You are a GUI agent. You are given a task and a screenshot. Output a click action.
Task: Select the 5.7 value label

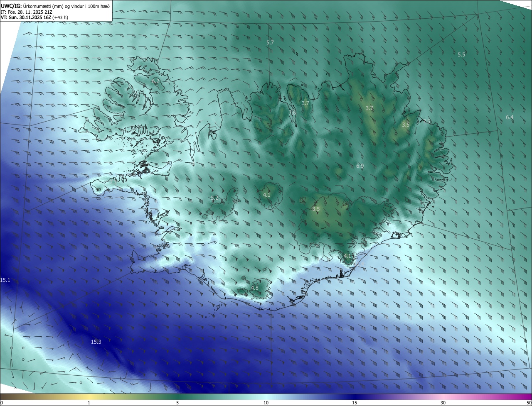click(270, 43)
